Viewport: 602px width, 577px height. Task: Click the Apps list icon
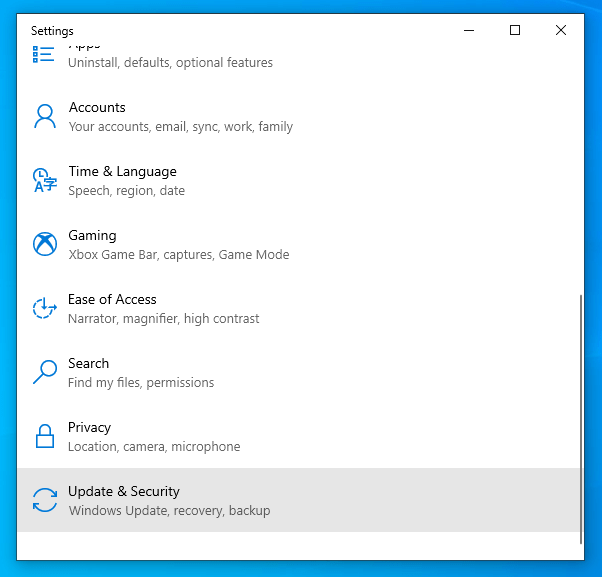point(44,54)
